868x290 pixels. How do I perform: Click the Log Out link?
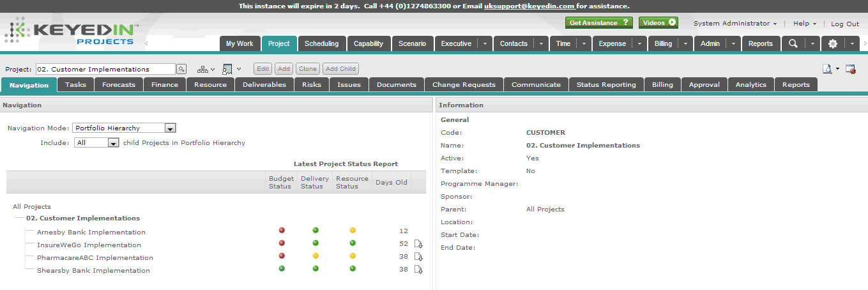coord(845,24)
